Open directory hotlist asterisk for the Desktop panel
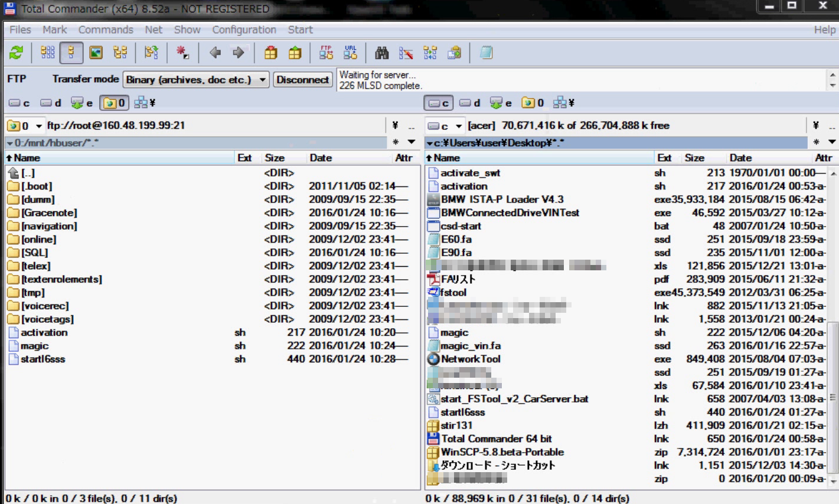Image resolution: width=839 pixels, height=504 pixels. click(x=815, y=142)
